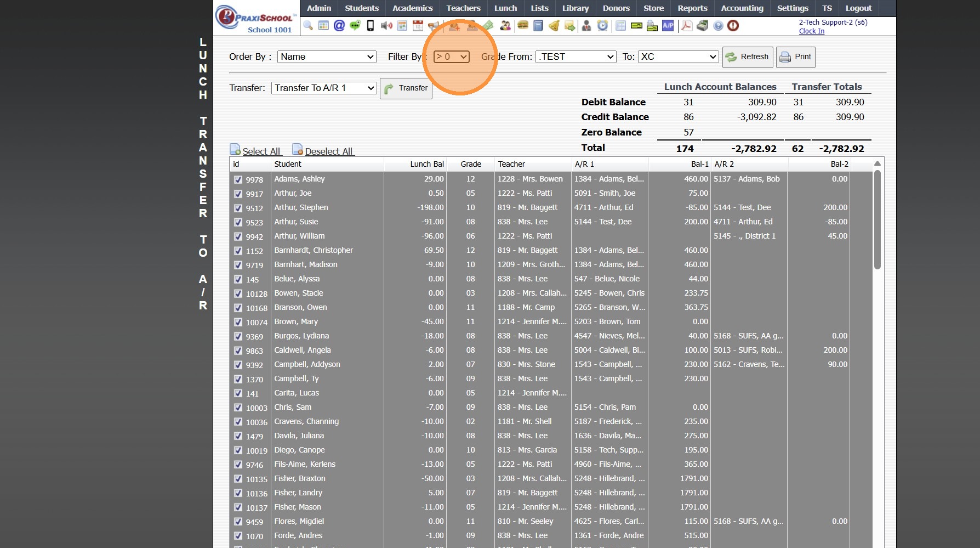Screen dimensions: 980x548
Task: Click the Grade column header
Action: pyautogui.click(x=471, y=164)
